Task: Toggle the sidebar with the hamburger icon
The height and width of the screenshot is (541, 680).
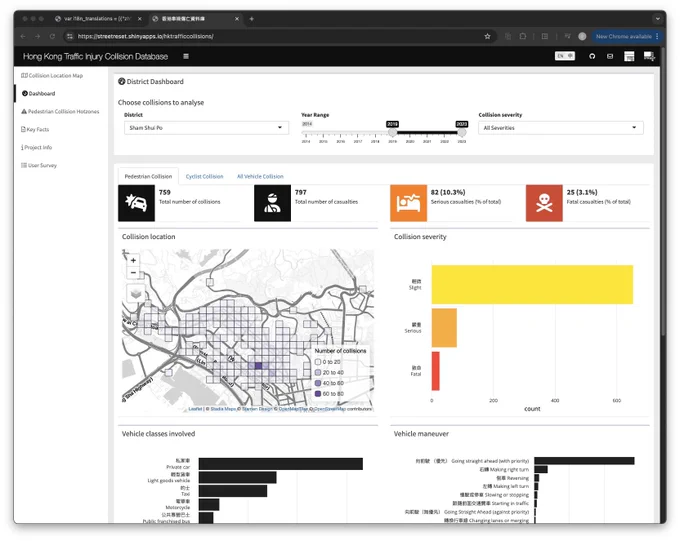Action: click(186, 56)
